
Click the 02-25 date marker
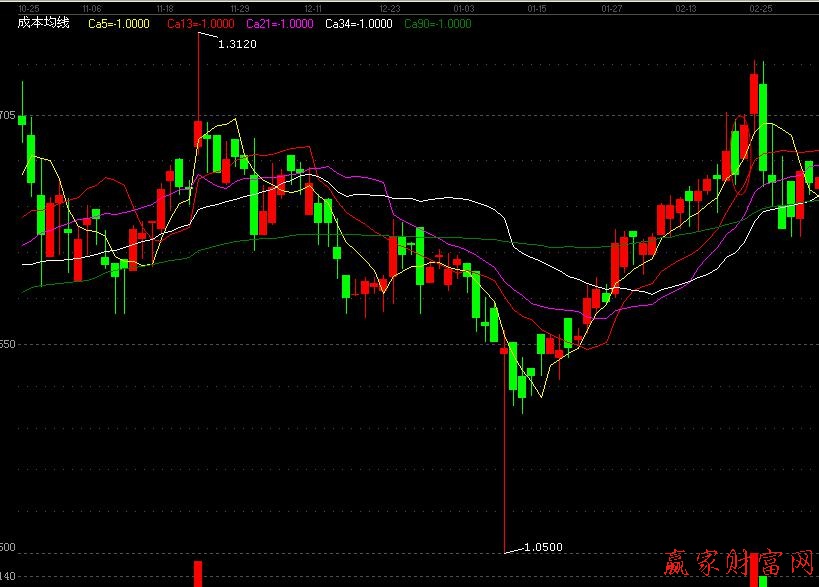tap(760, 8)
